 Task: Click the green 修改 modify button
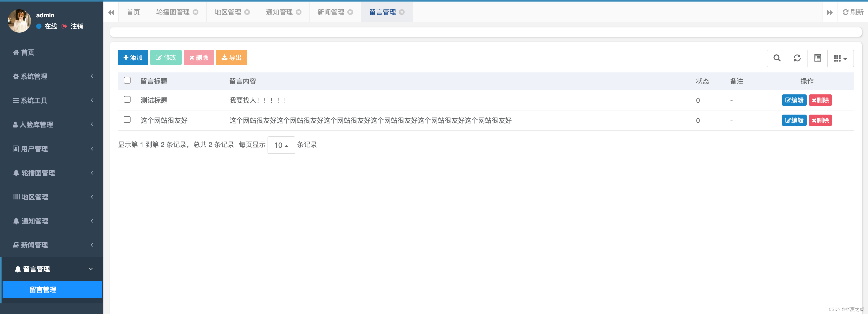(166, 57)
